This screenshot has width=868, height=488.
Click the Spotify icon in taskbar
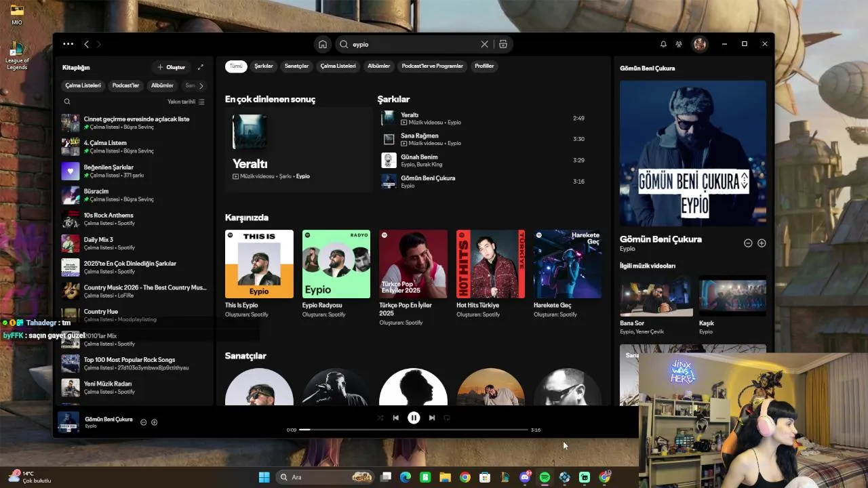click(545, 477)
